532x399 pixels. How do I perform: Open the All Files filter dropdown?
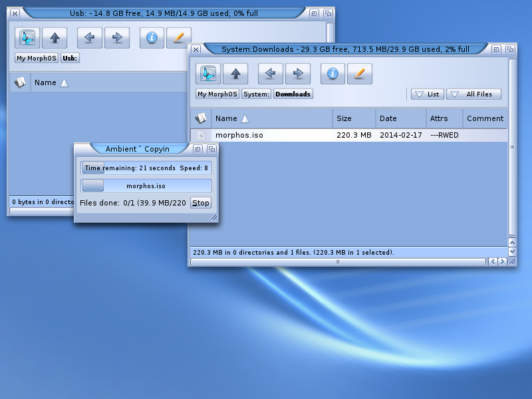pos(473,94)
